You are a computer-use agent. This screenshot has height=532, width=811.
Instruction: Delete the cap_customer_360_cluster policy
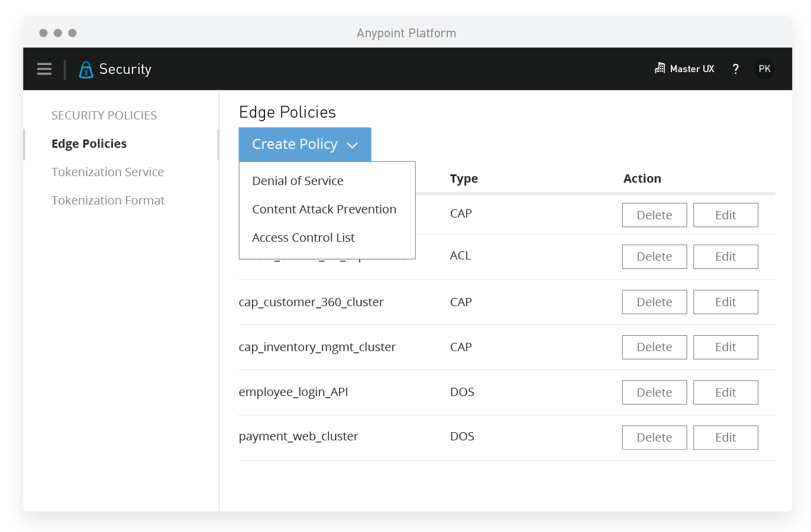click(x=654, y=301)
